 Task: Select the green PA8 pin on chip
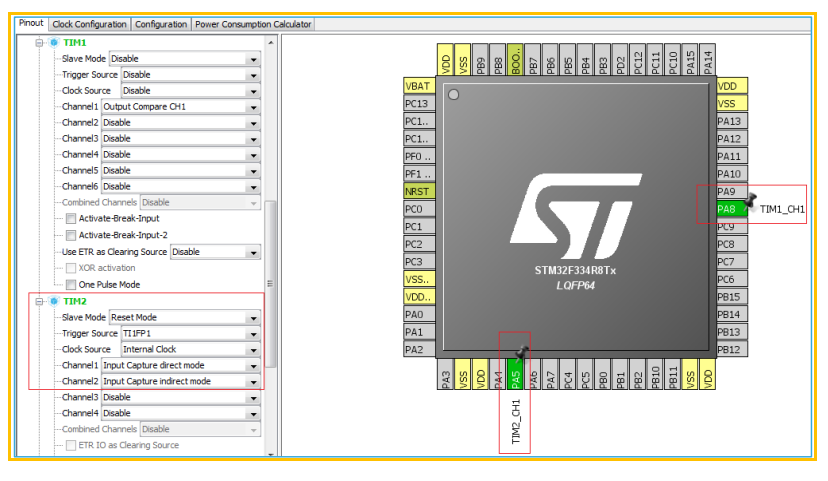coord(732,209)
